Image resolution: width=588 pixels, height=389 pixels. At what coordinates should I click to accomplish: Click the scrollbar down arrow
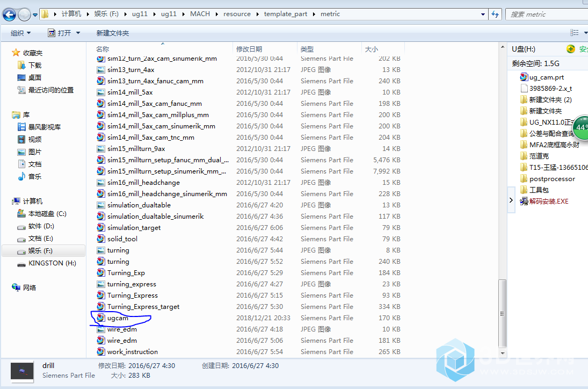coord(503,354)
